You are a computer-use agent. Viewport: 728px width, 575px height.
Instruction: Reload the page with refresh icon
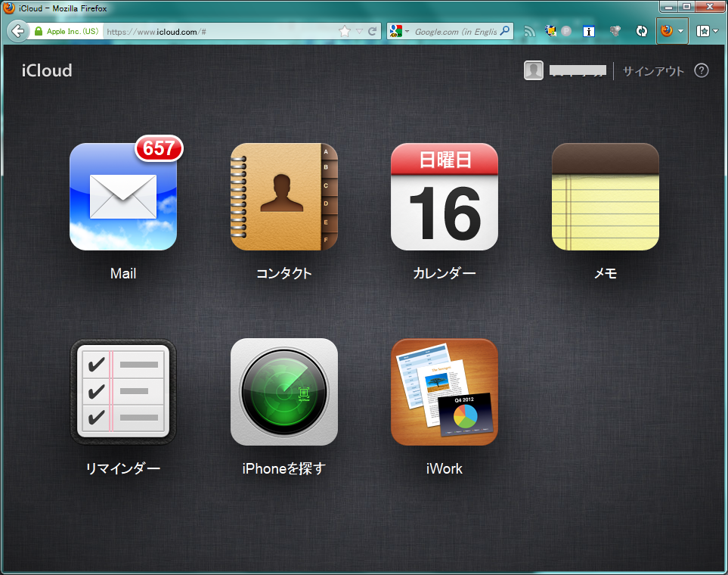point(373,32)
